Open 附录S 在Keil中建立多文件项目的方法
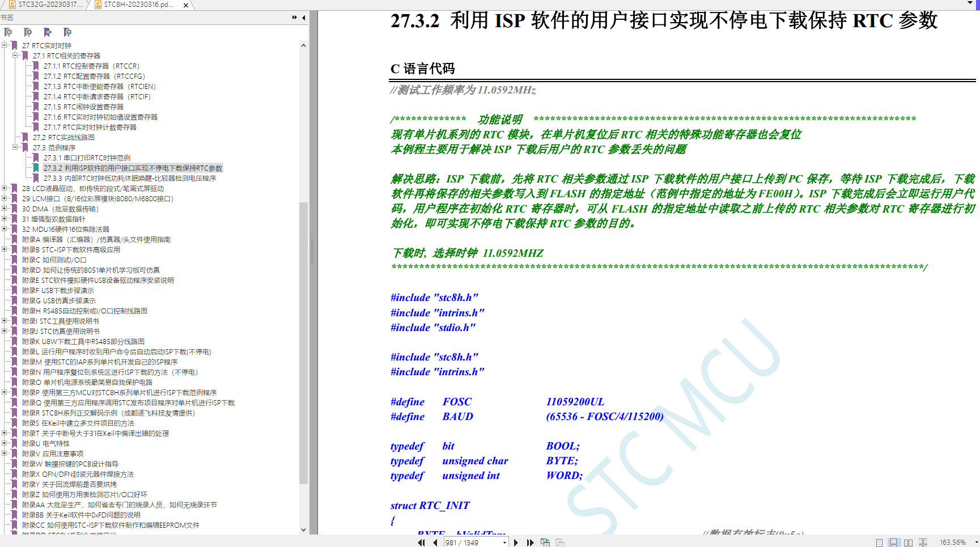The image size is (980, 547). 78,423
